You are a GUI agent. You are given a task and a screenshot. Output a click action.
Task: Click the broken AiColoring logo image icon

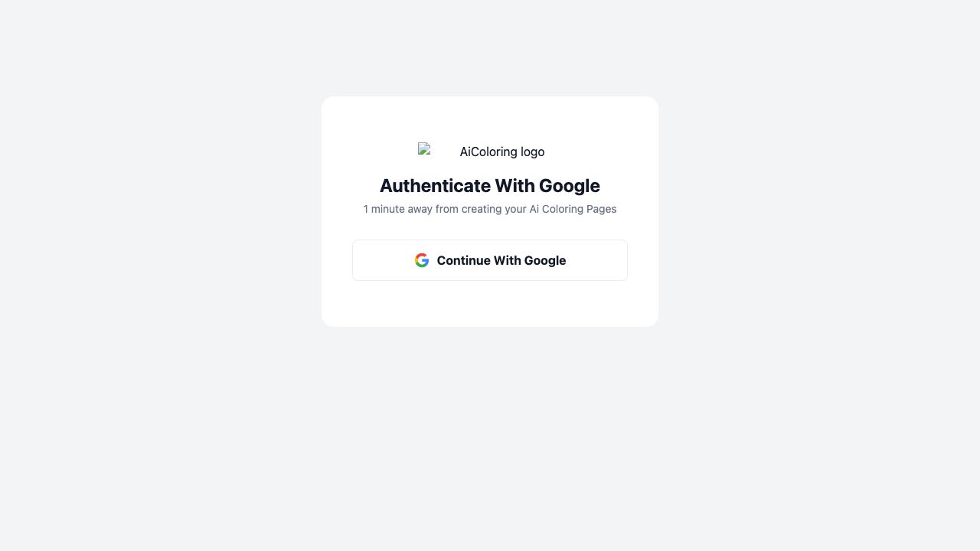coord(425,149)
